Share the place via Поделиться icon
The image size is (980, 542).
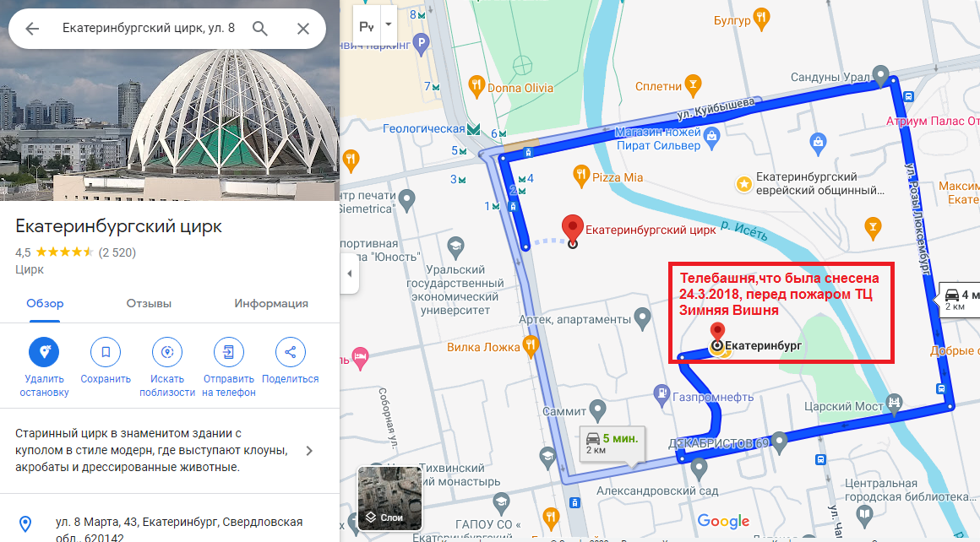290,352
